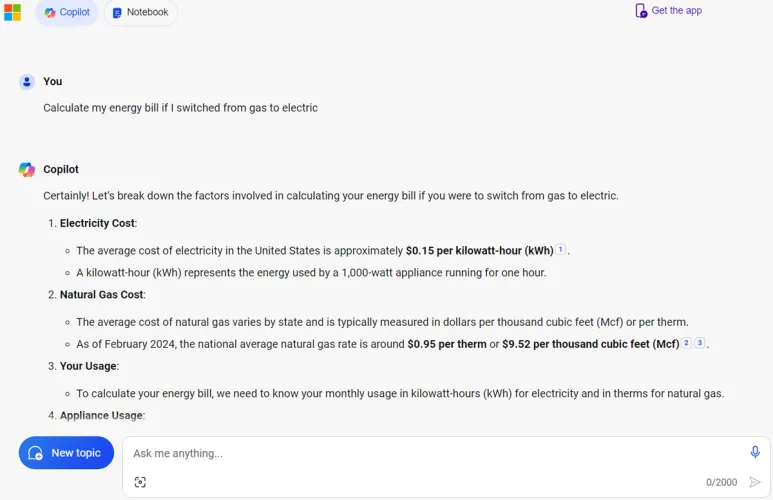Open citation 1 for electricity cost

click(x=561, y=250)
